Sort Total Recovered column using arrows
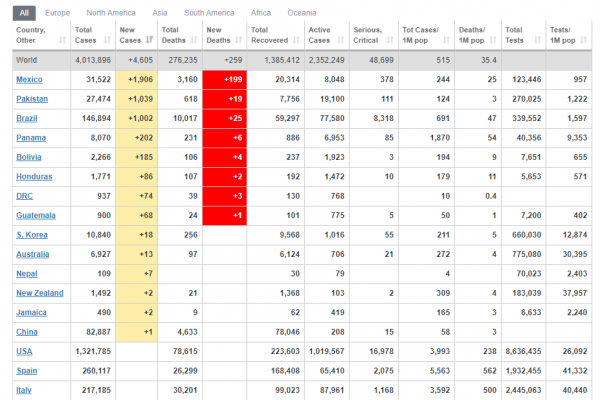 [296, 40]
